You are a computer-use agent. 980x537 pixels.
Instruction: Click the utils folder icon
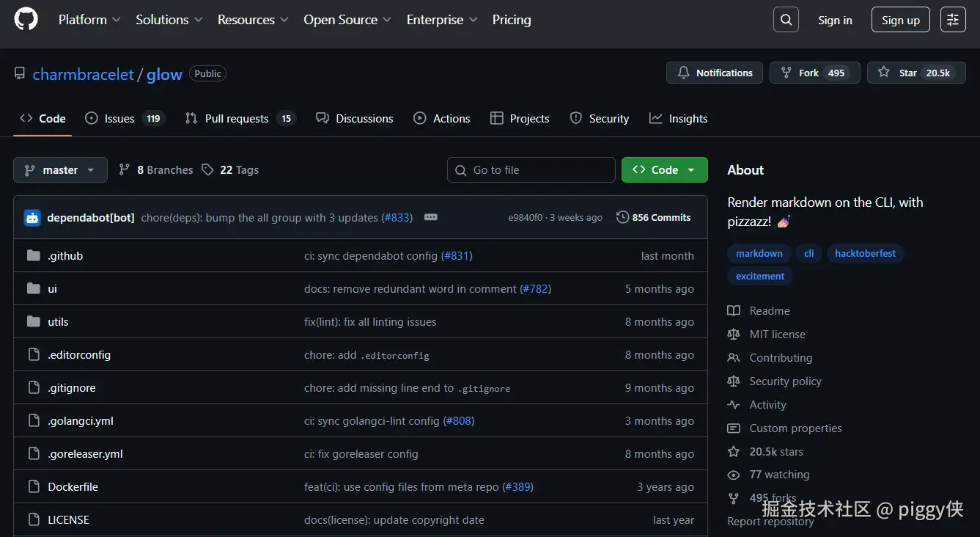click(33, 322)
